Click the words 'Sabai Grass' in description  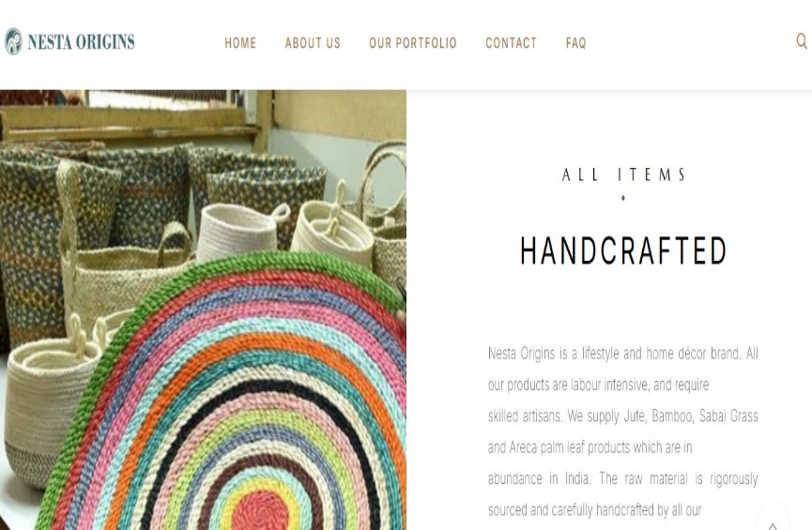coord(728,416)
